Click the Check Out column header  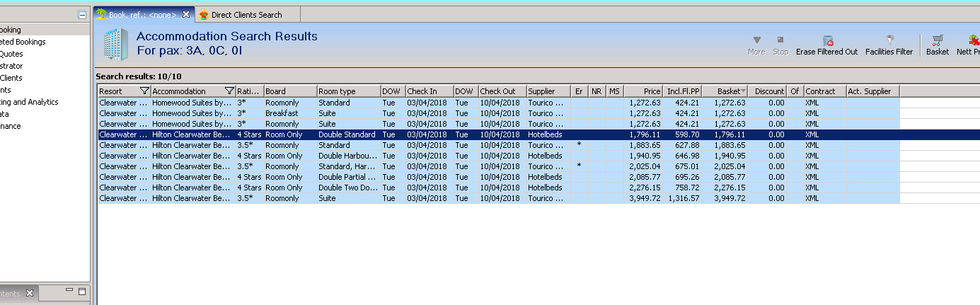[502, 91]
